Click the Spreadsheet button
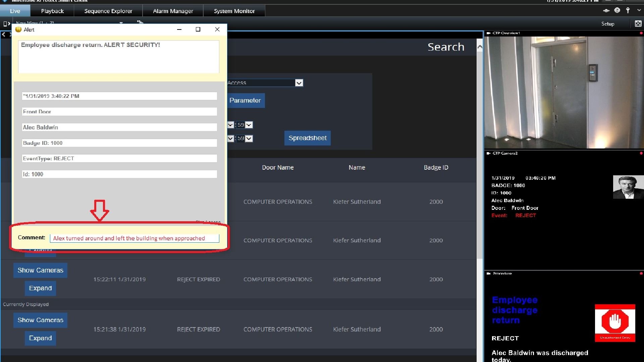This screenshot has width=644, height=362. (x=307, y=138)
